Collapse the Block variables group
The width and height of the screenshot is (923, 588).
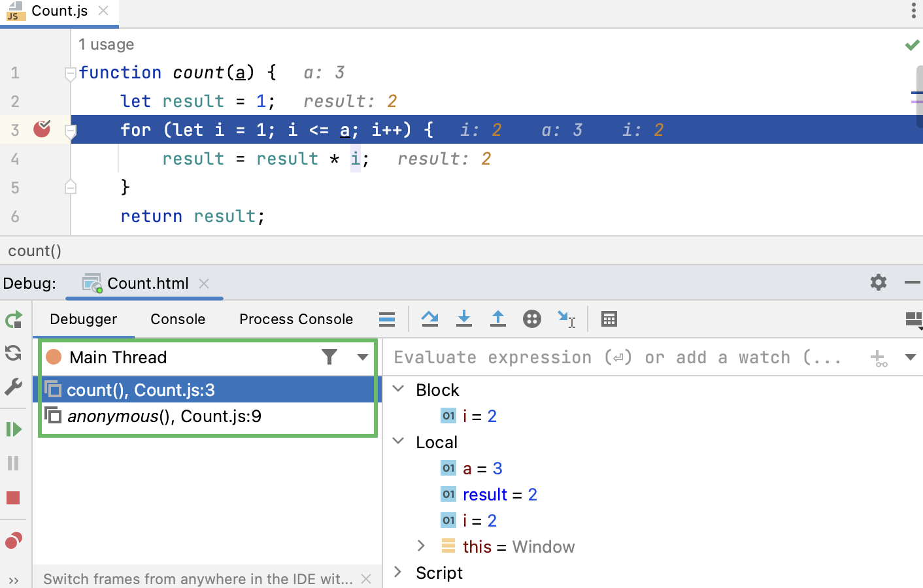tap(398, 389)
